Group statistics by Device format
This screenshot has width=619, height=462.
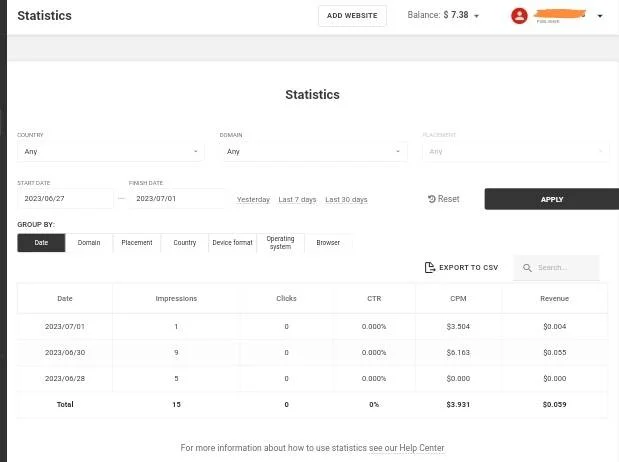pos(233,242)
